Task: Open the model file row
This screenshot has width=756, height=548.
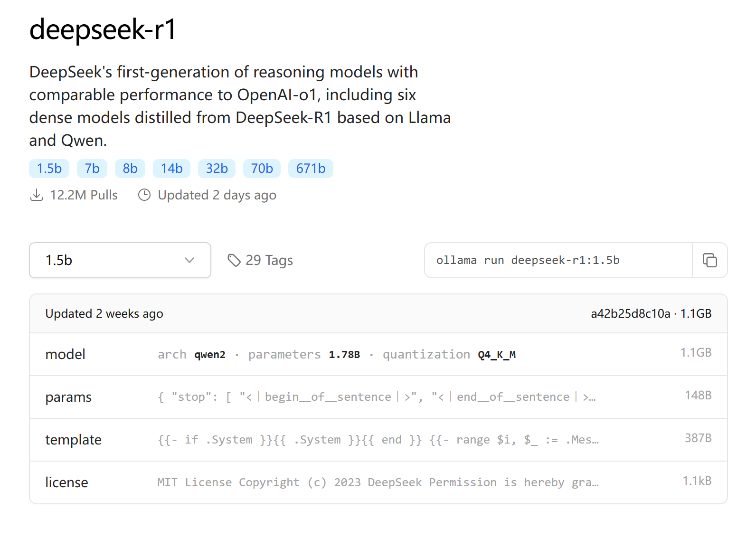Action: point(378,354)
